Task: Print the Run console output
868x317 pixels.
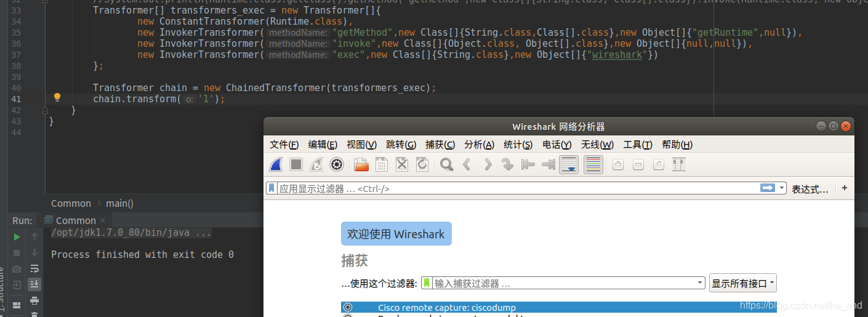Action: tap(34, 301)
